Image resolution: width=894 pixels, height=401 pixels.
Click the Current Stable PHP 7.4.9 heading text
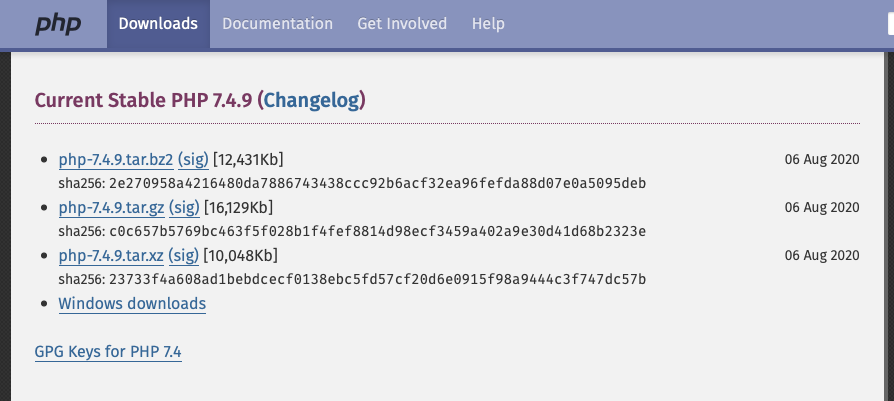[143, 100]
